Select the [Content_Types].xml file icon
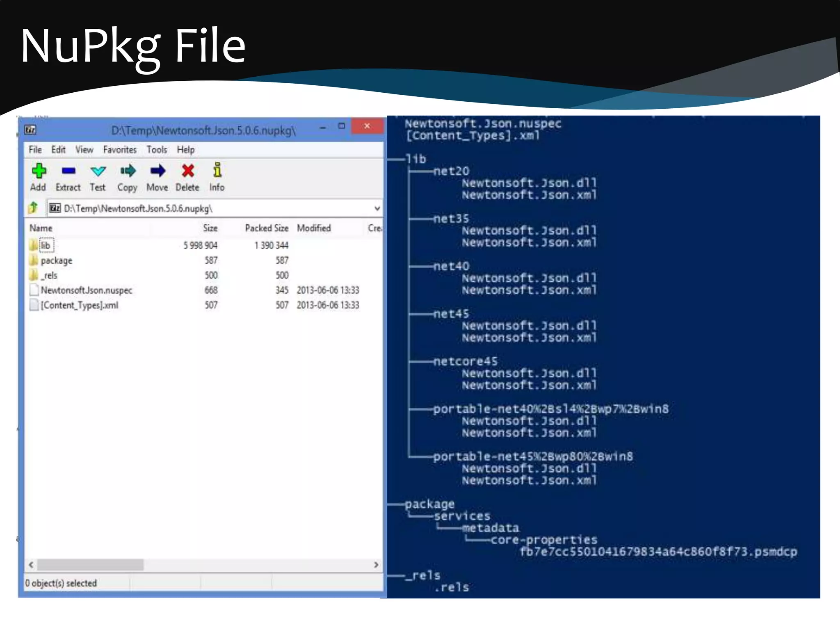This screenshot has width=840, height=630. (34, 305)
